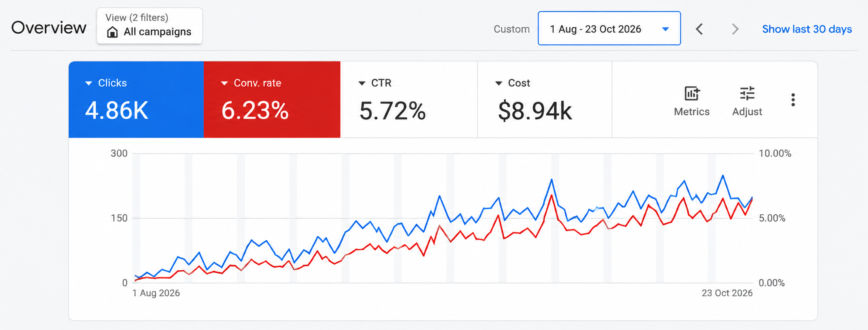
Task: Click the Custom date range label
Action: [x=511, y=29]
